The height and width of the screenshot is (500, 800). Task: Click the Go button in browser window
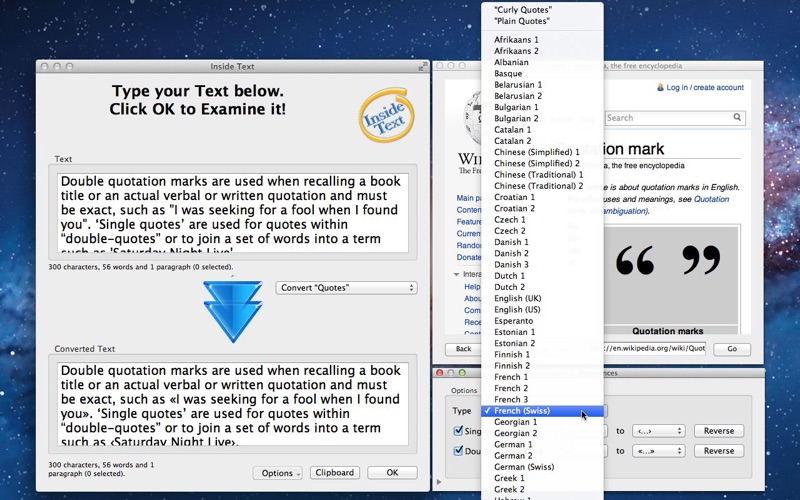click(732, 349)
